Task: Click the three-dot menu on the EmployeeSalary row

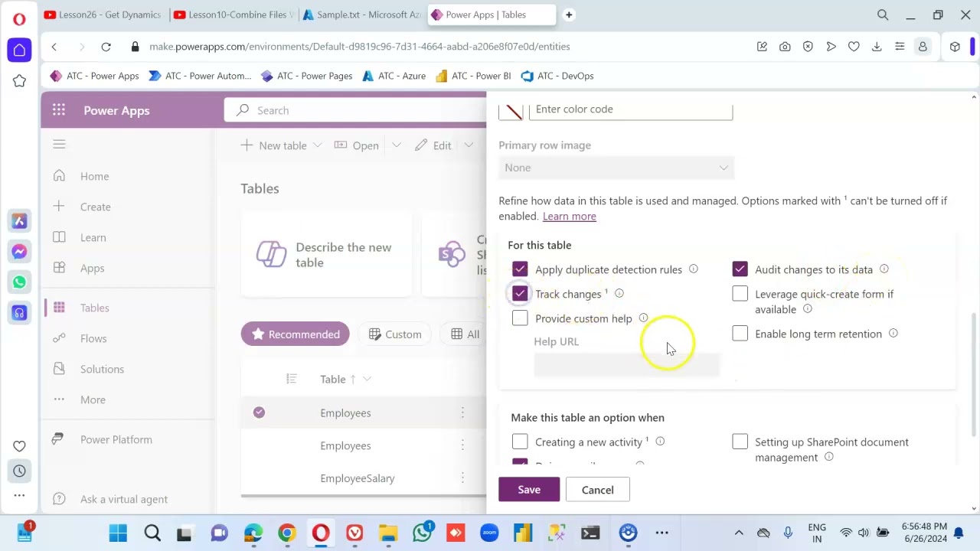Action: [x=462, y=478]
